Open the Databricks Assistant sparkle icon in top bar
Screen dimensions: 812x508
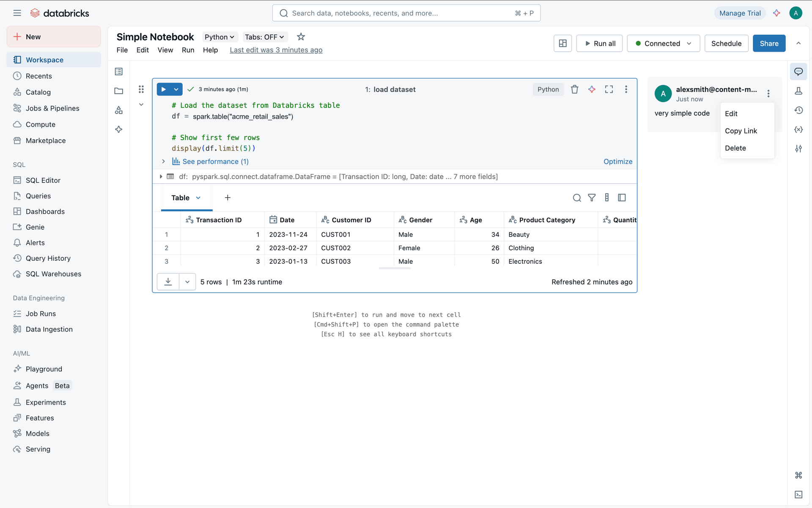[x=776, y=13]
